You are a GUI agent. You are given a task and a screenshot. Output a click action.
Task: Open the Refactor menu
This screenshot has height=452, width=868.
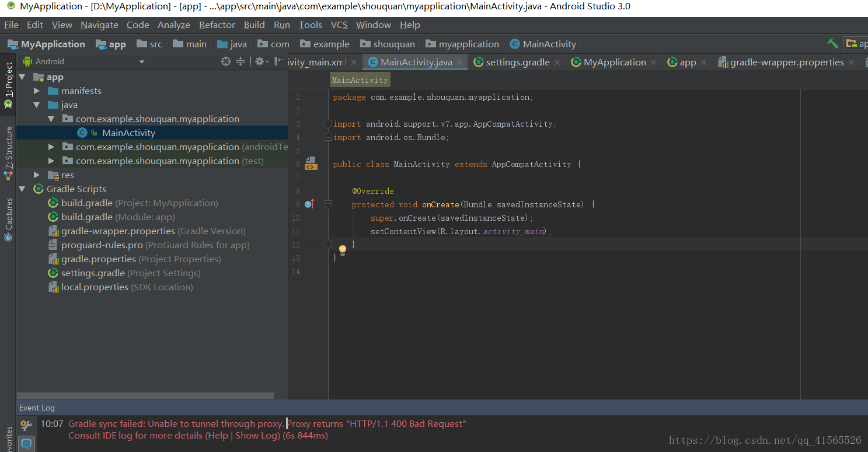217,25
